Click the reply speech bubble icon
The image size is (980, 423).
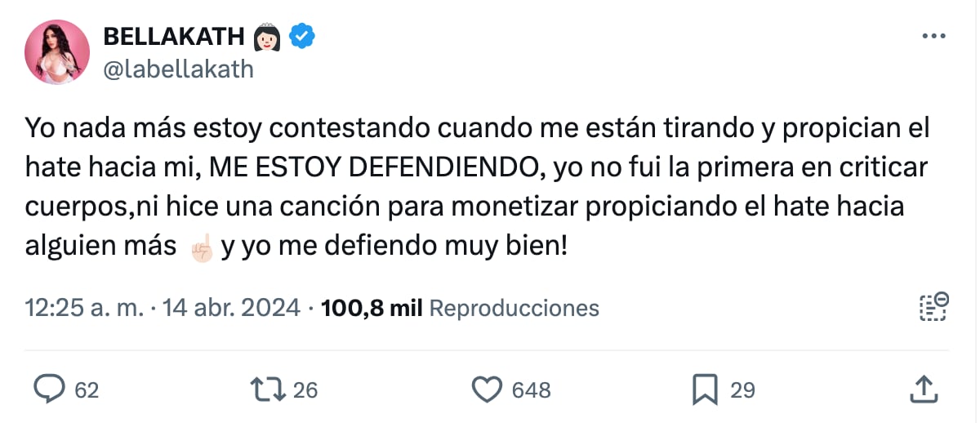50,390
